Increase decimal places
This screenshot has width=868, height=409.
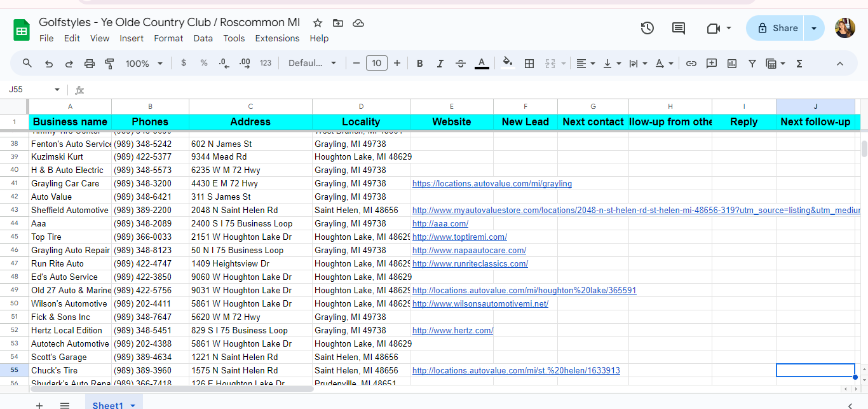245,63
